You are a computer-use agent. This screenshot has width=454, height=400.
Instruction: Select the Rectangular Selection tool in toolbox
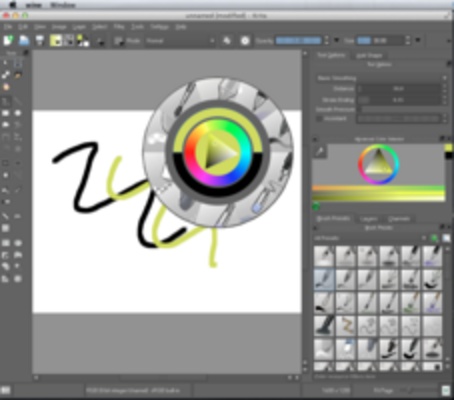coord(6,243)
